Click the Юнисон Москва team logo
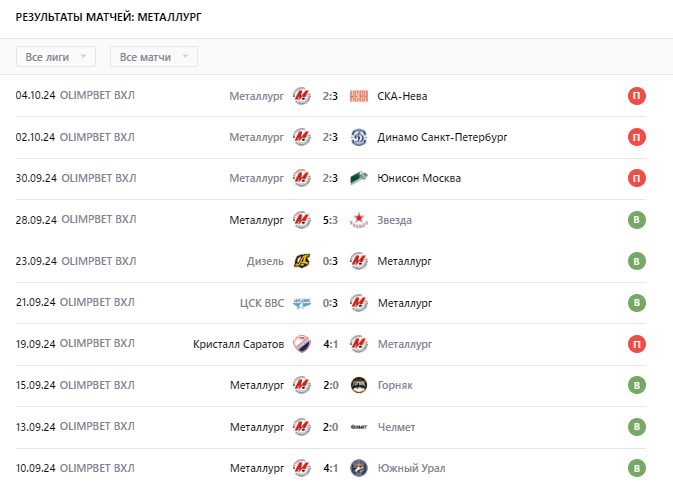 359,178
